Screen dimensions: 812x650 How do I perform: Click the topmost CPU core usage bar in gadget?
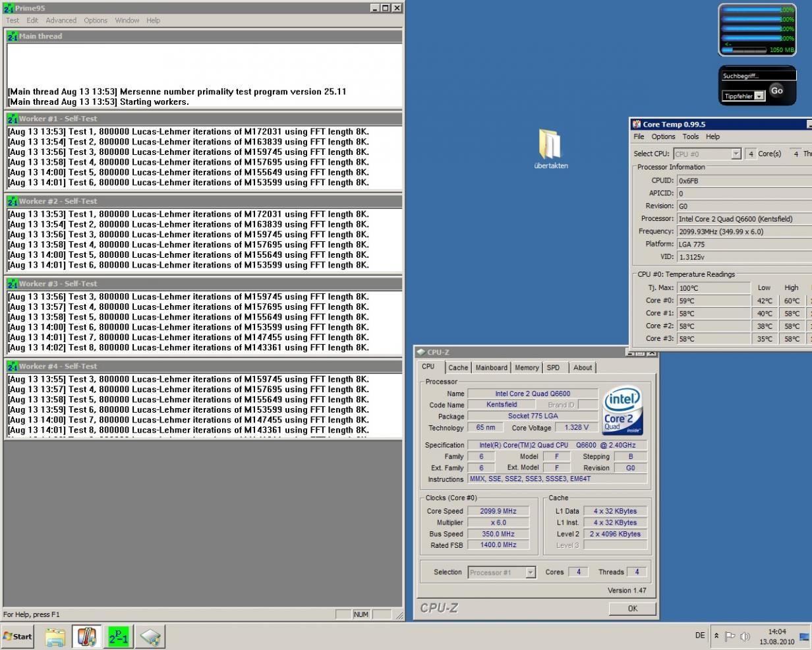758,10
